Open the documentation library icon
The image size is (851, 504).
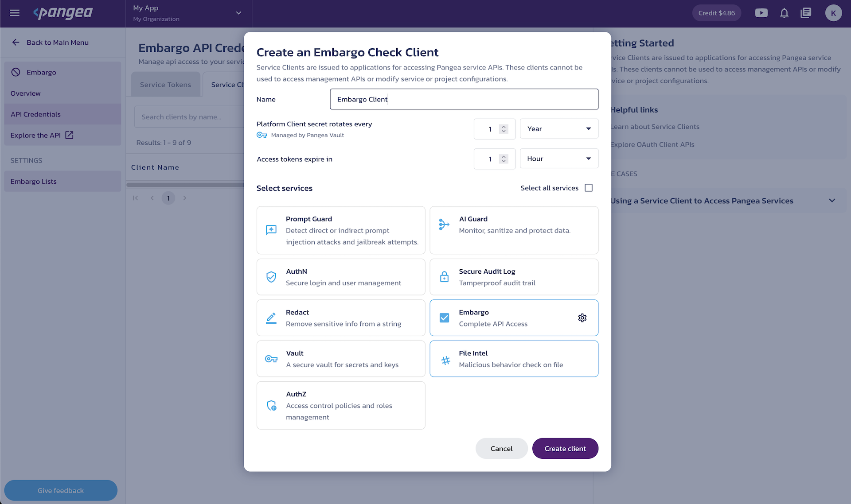806,13
